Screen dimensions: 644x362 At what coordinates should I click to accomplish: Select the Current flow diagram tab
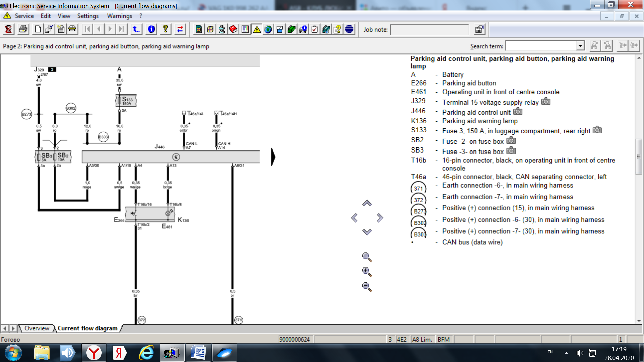tap(88, 328)
